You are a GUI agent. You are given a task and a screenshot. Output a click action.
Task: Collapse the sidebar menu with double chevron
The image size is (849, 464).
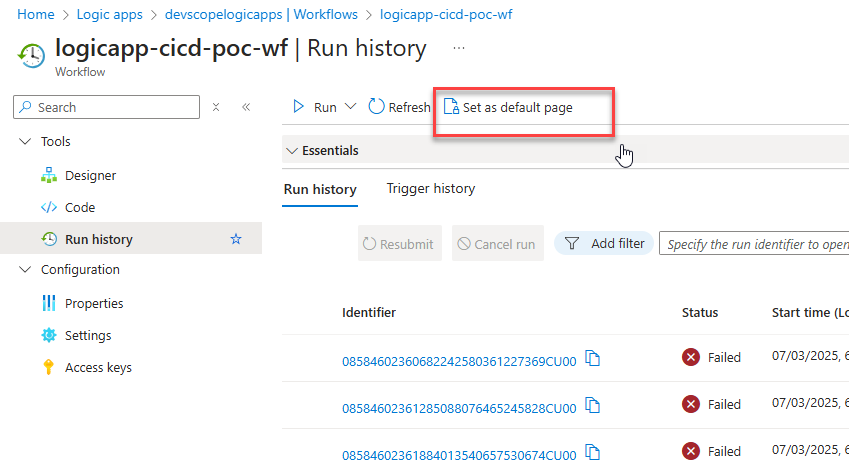[246, 107]
